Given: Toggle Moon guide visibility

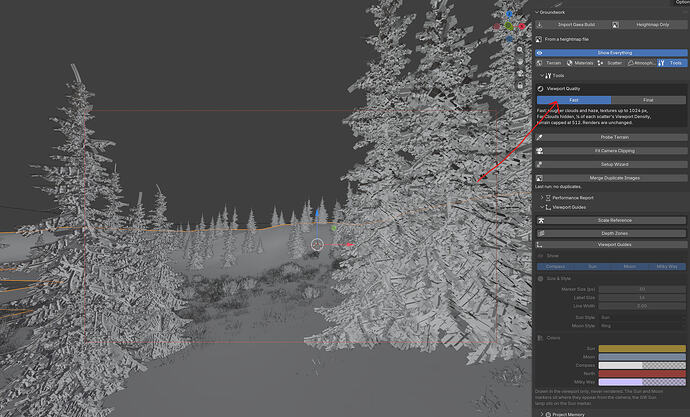Looking at the screenshot, I should pyautogui.click(x=629, y=267).
